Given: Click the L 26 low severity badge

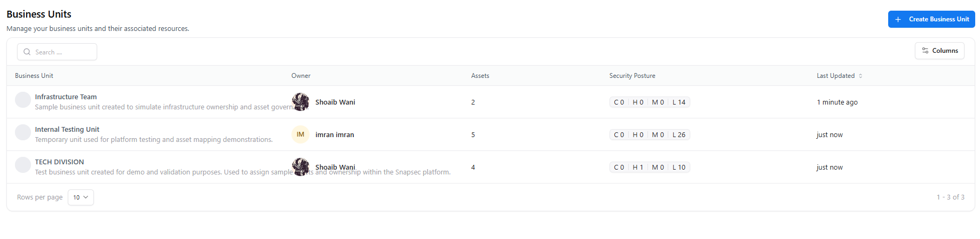Looking at the screenshot, I should tap(679, 135).
